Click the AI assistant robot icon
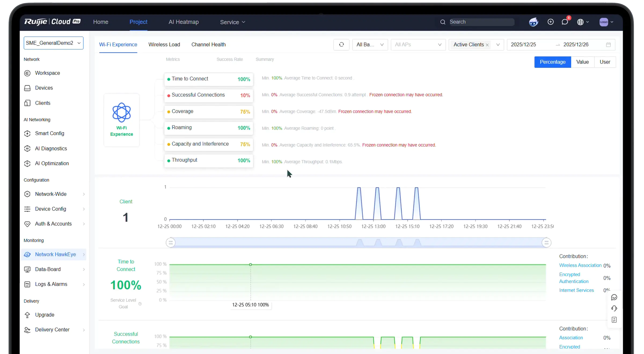This screenshot has width=644, height=354. click(533, 22)
